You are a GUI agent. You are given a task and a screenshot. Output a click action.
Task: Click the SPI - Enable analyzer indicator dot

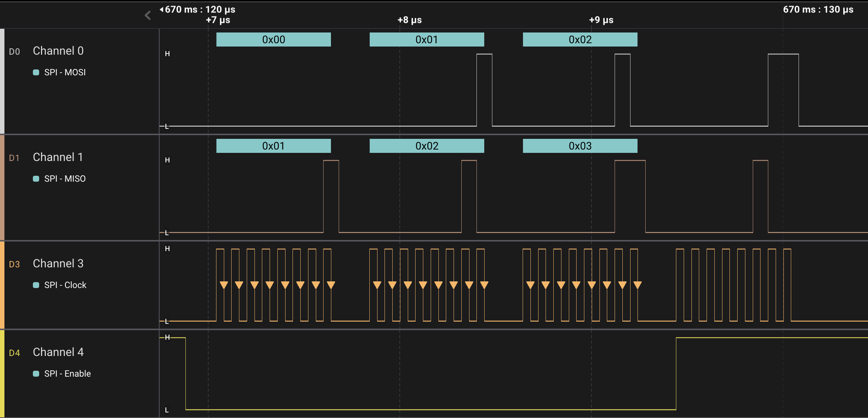point(36,374)
